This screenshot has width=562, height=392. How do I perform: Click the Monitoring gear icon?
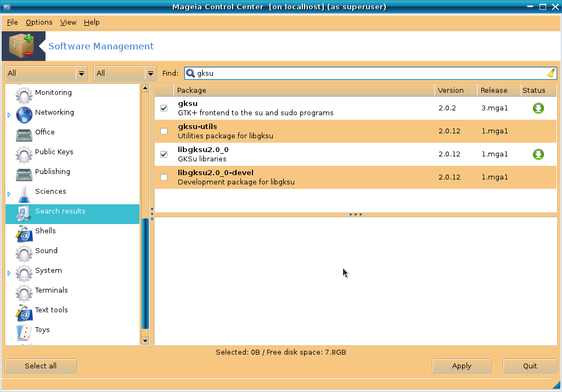tap(24, 95)
